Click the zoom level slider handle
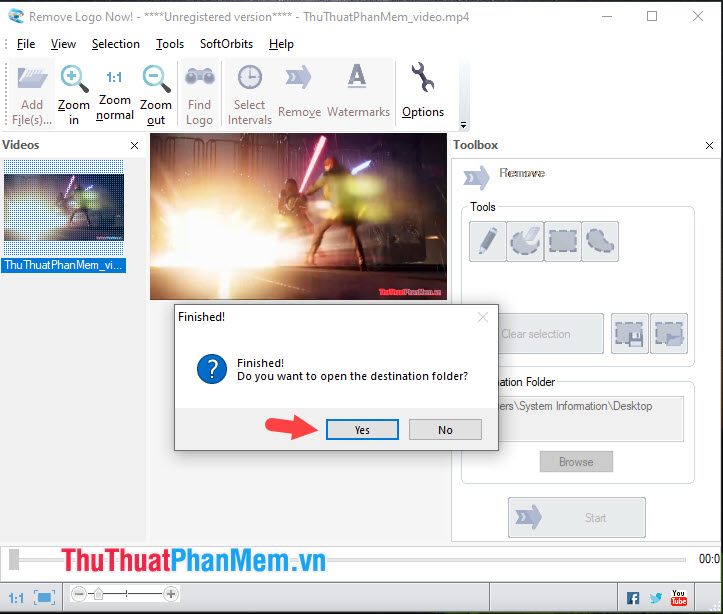 coord(98,594)
